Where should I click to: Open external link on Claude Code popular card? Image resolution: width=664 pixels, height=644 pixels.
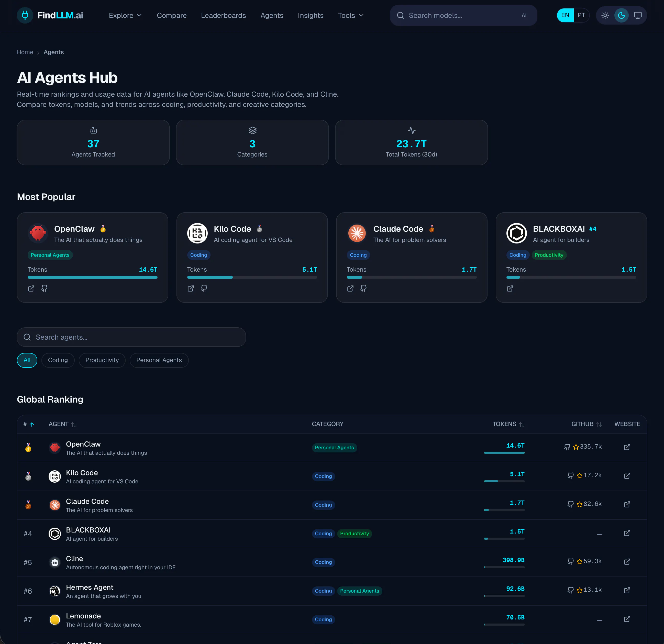(x=350, y=289)
